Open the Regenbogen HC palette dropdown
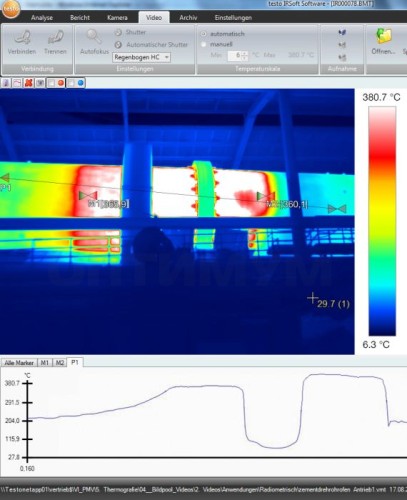Viewport: 407px width, 500px height. 141,57
